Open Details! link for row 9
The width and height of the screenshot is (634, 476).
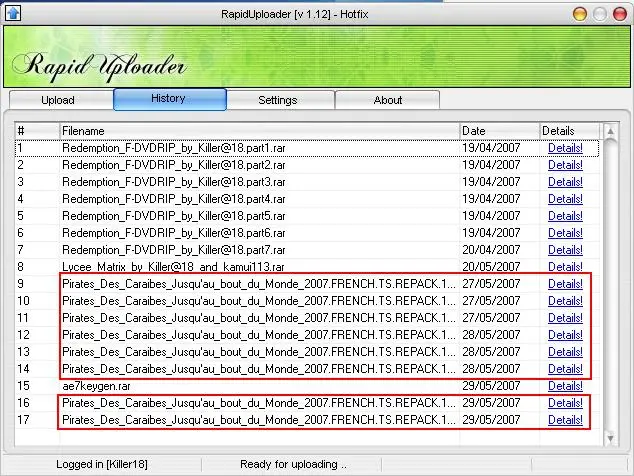pos(565,284)
